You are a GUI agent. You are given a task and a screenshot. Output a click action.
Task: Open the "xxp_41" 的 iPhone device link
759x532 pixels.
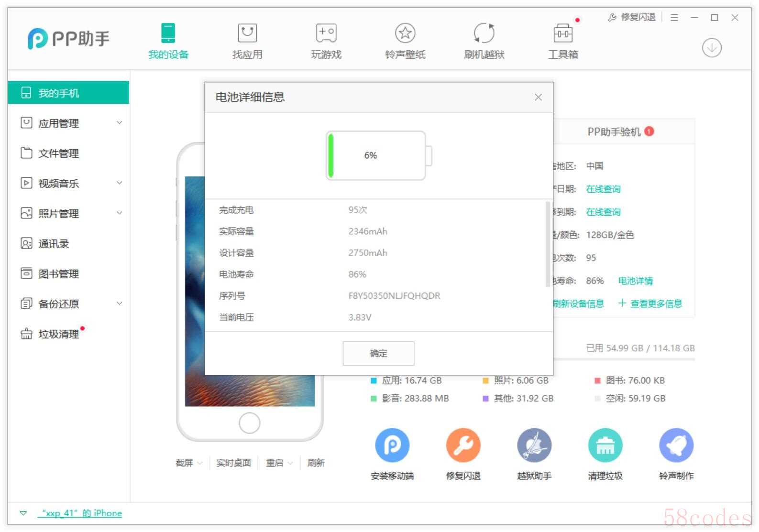80,513
